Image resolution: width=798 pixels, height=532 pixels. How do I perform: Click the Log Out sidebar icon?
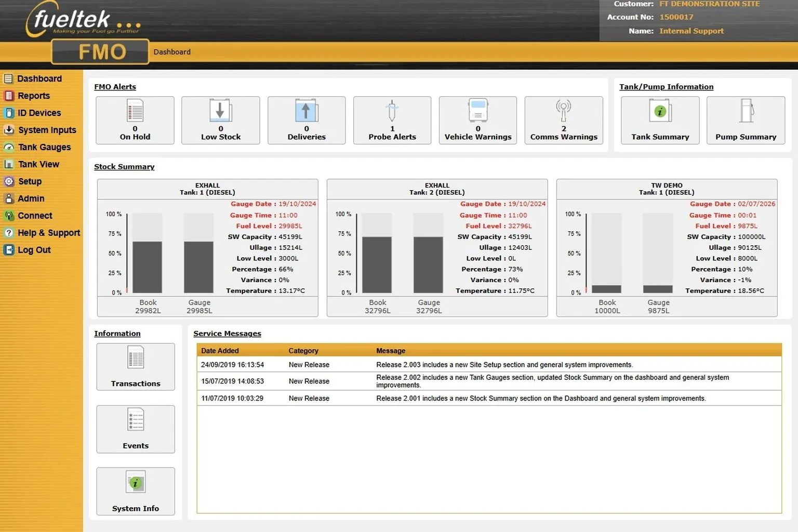(8, 250)
